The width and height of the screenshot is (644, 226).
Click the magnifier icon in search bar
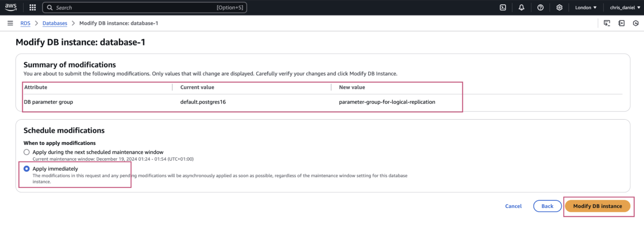click(50, 7)
